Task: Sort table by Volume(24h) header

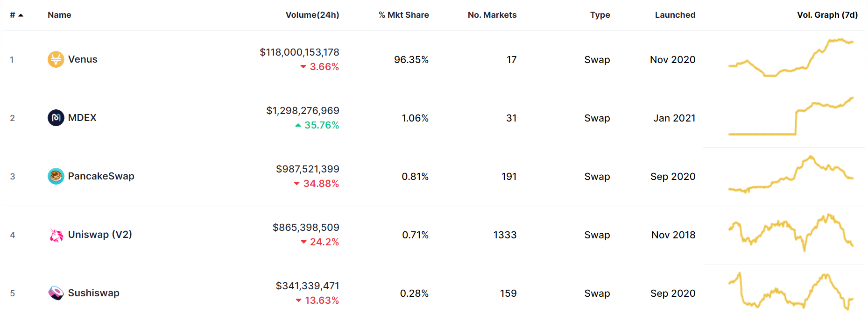Action: [312, 15]
